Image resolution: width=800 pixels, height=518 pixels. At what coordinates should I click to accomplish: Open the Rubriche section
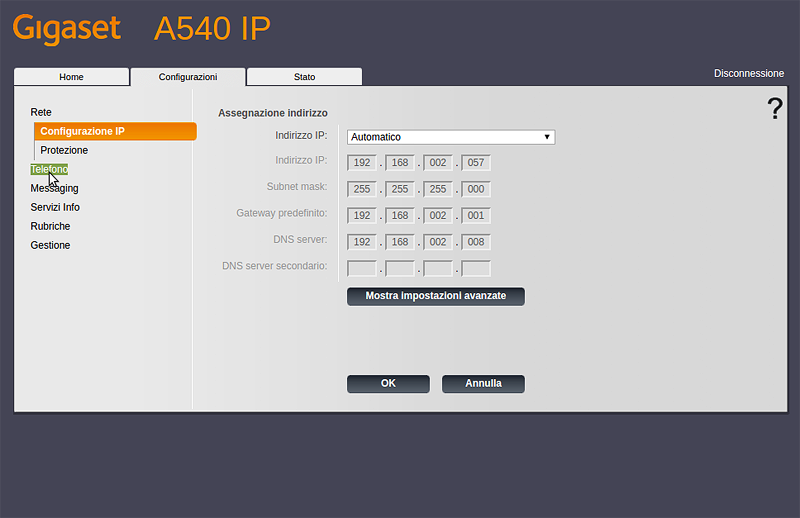(x=50, y=226)
